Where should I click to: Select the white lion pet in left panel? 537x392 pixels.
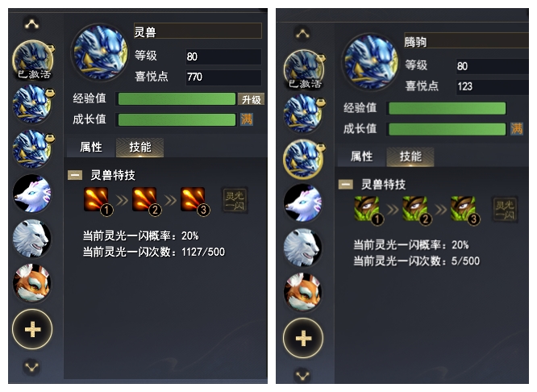point(32,239)
